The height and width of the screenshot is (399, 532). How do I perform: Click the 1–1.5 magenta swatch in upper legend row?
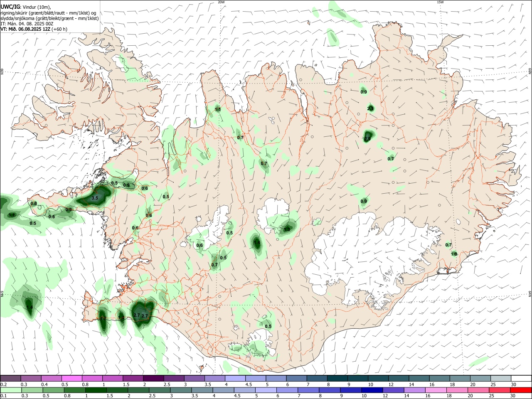[113, 378]
